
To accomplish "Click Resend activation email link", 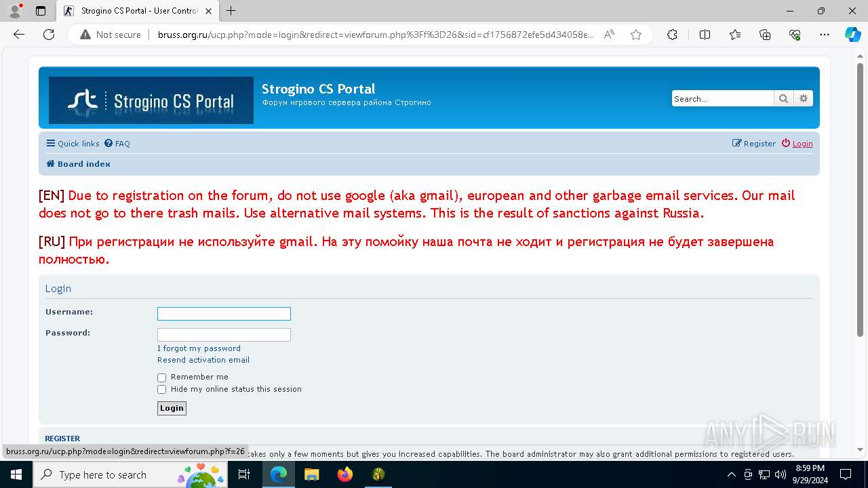I will (203, 360).
